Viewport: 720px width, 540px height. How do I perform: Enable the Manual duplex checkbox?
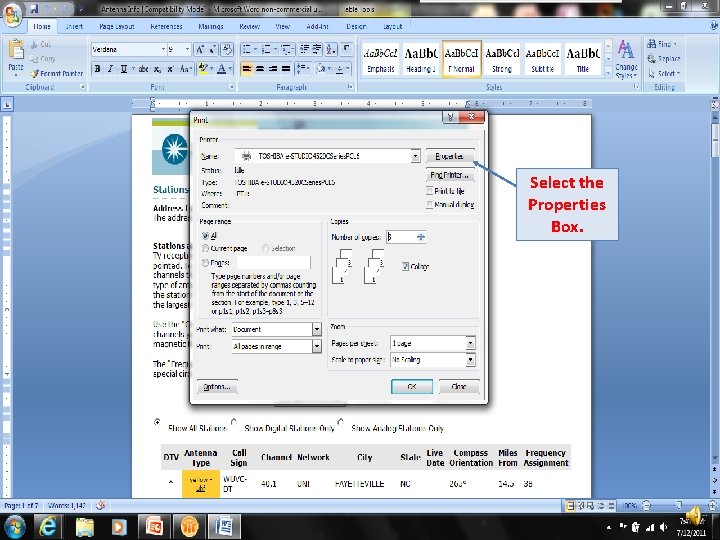pos(429,204)
